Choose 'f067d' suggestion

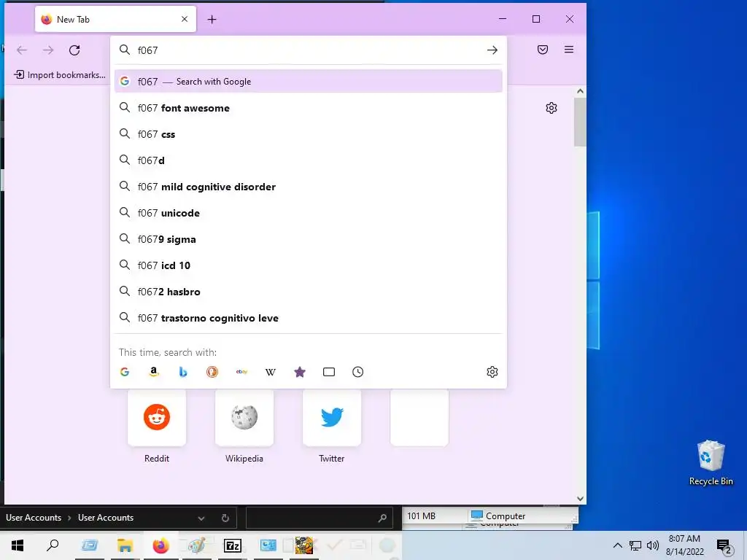pyautogui.click(x=309, y=160)
